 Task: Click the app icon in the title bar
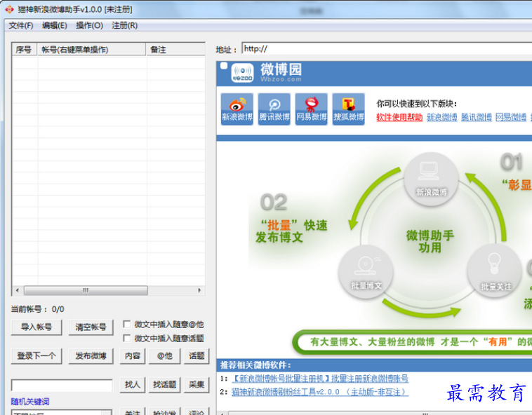9,10
